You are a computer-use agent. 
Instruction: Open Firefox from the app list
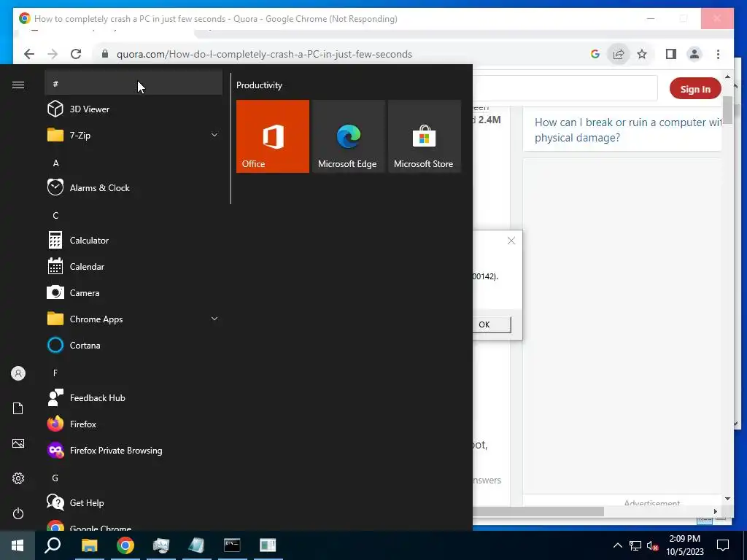pyautogui.click(x=133, y=424)
